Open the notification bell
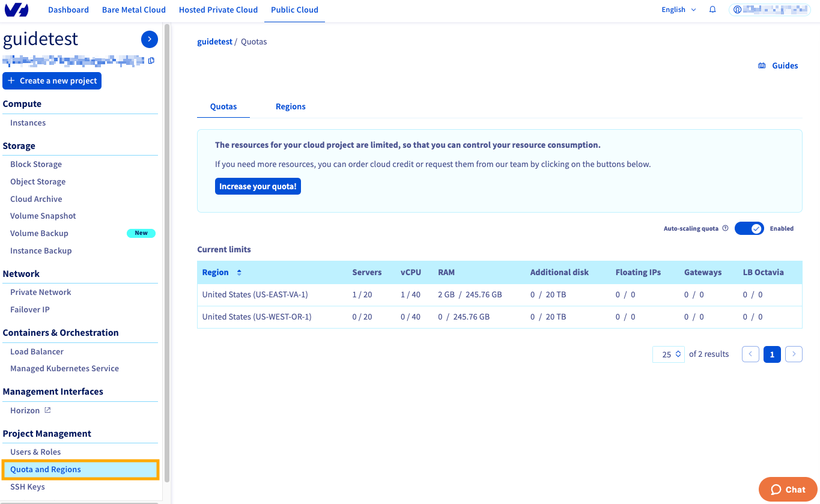 click(x=712, y=10)
